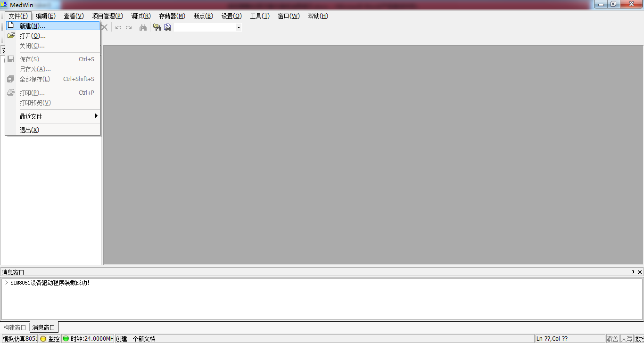Click the 保存(S) menu entry
This screenshot has height=343, width=644.
[x=53, y=59]
